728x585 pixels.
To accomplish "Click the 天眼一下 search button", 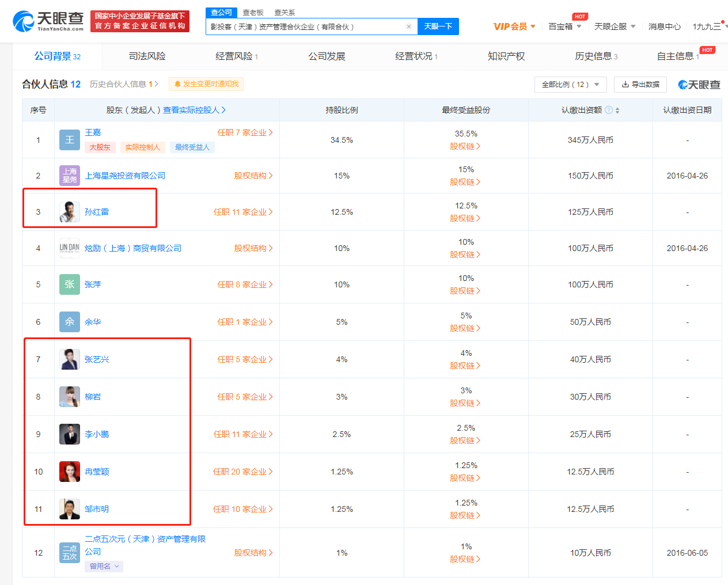I will 438,26.
